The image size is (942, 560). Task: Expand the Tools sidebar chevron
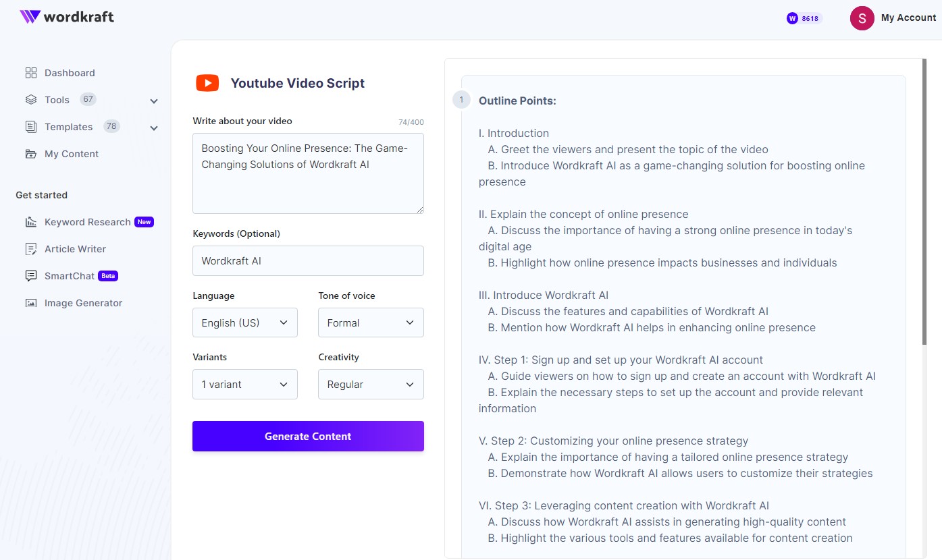point(154,100)
